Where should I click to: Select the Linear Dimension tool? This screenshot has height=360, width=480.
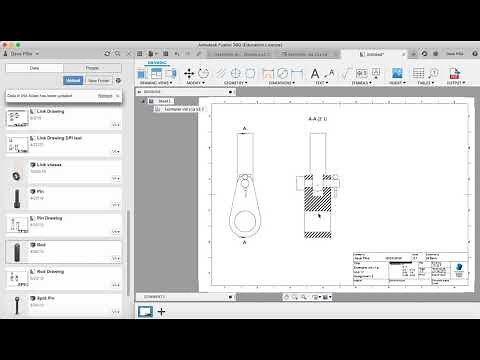297,73
